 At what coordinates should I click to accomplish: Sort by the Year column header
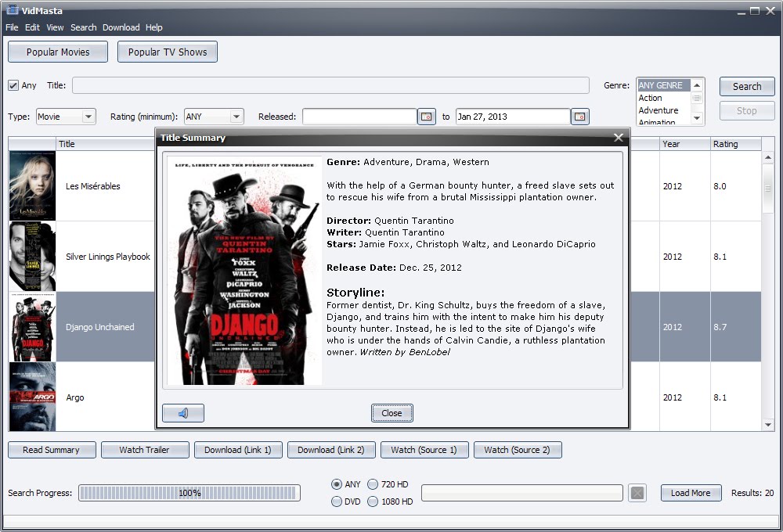click(x=684, y=144)
